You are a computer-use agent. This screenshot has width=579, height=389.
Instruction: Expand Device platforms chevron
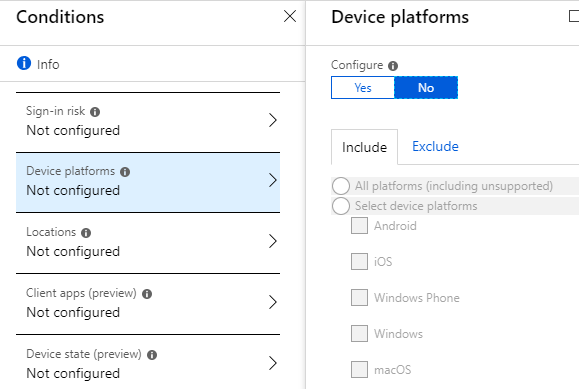tap(273, 180)
